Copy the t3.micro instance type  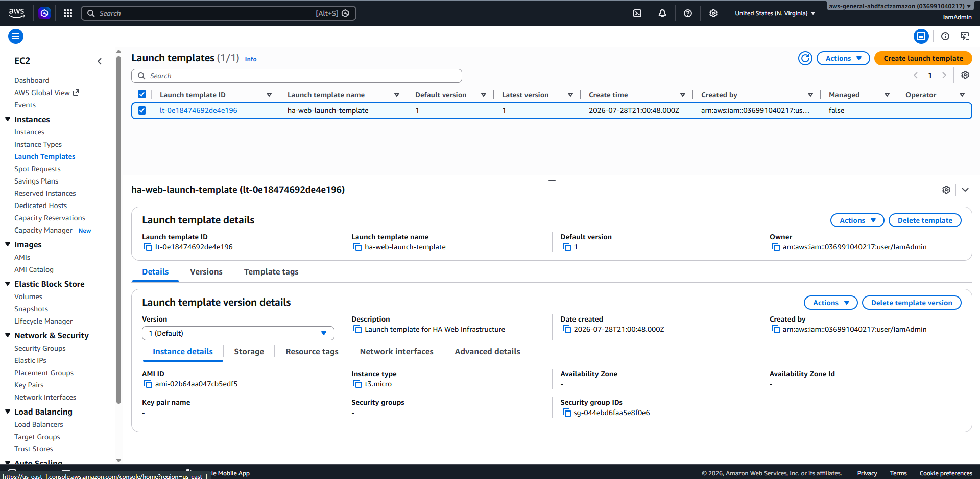click(357, 384)
